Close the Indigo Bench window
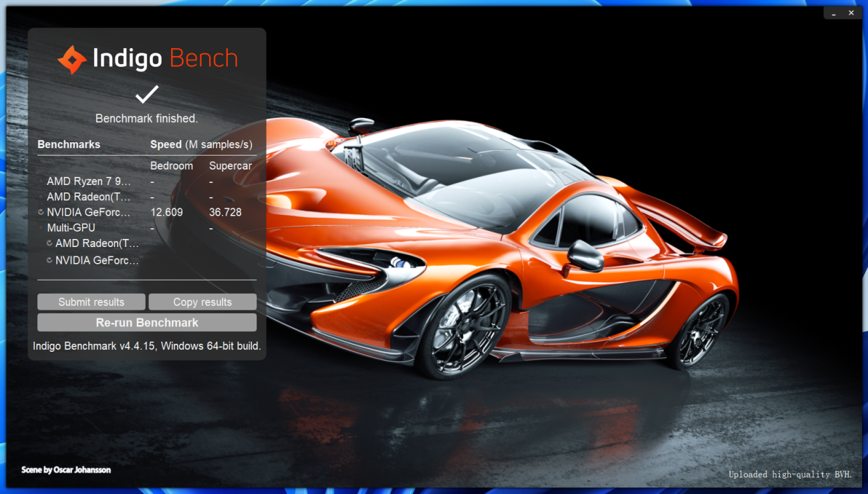Viewport: 868px width, 494px height. pyautogui.click(x=851, y=13)
